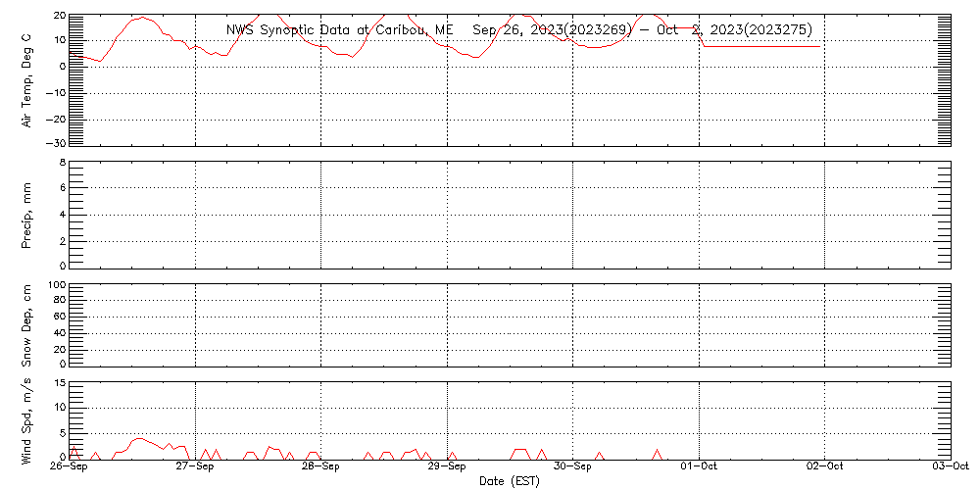Click the 'Date (EST)' x-axis label
This screenshot has height=490, width=980.
point(510,481)
